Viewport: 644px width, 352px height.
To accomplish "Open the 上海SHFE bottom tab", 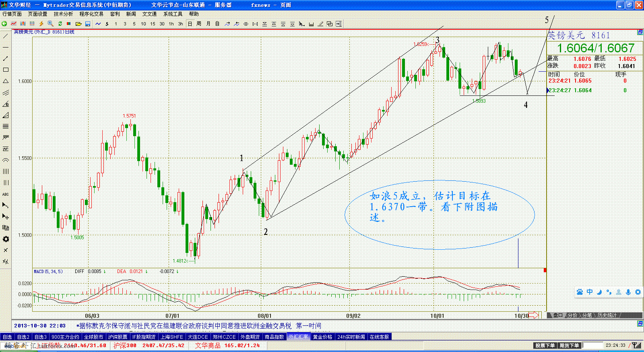I will coord(172,337).
